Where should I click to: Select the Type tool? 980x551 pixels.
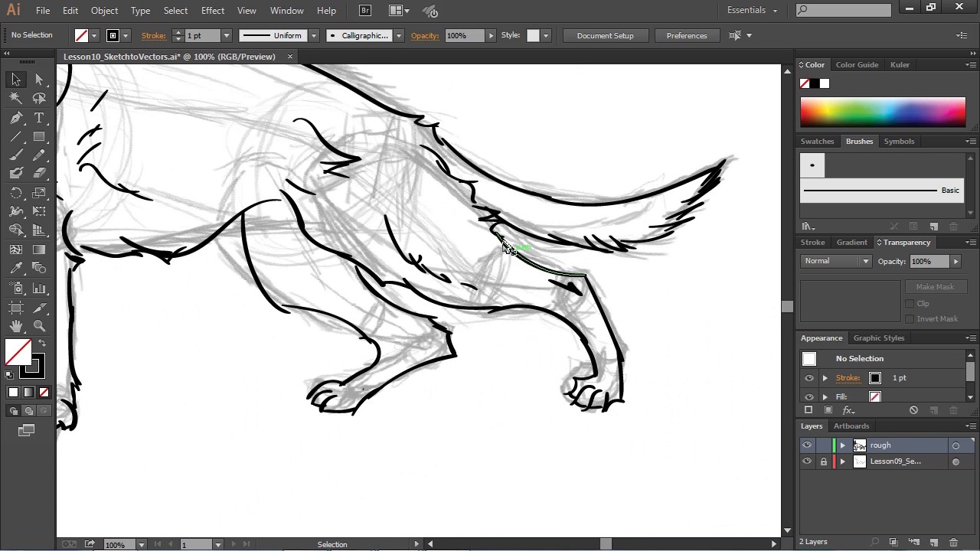tap(39, 118)
